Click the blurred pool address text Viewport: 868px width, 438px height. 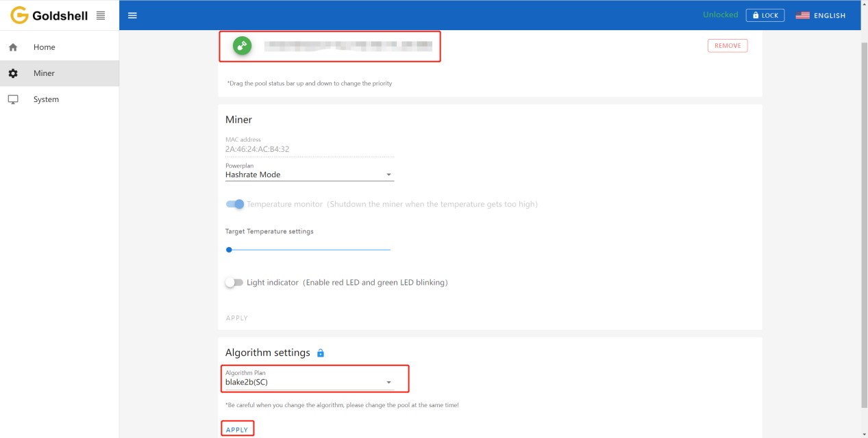348,46
